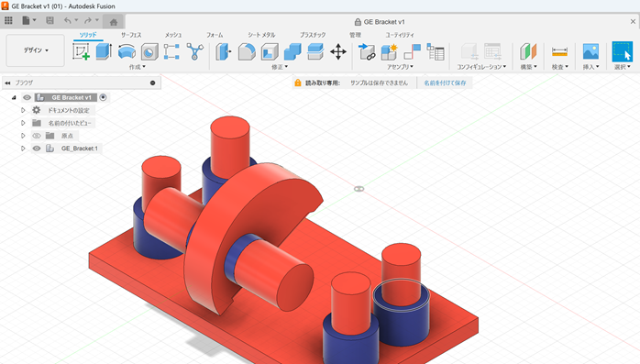Click the Save disk icon
Screen dimensions: 640x364
tap(50, 20)
